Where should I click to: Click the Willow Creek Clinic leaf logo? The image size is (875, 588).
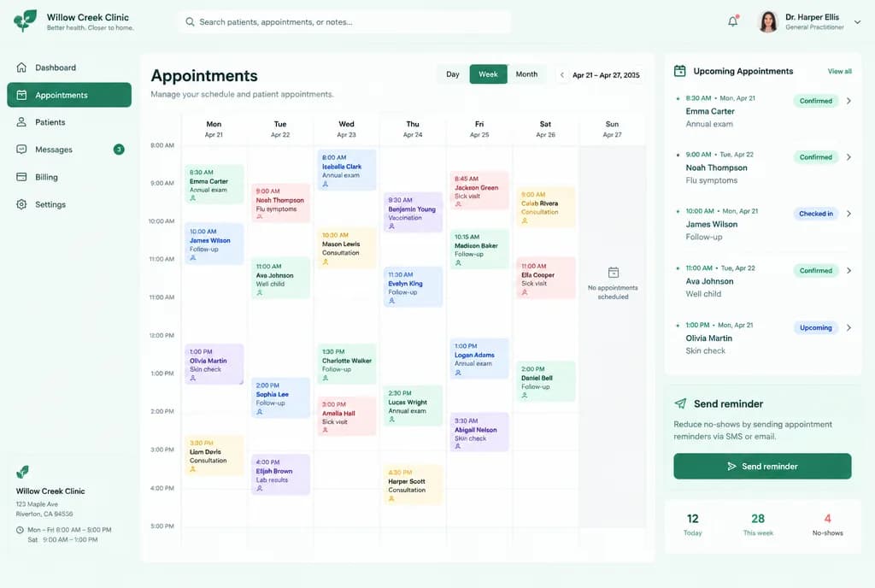(25, 21)
